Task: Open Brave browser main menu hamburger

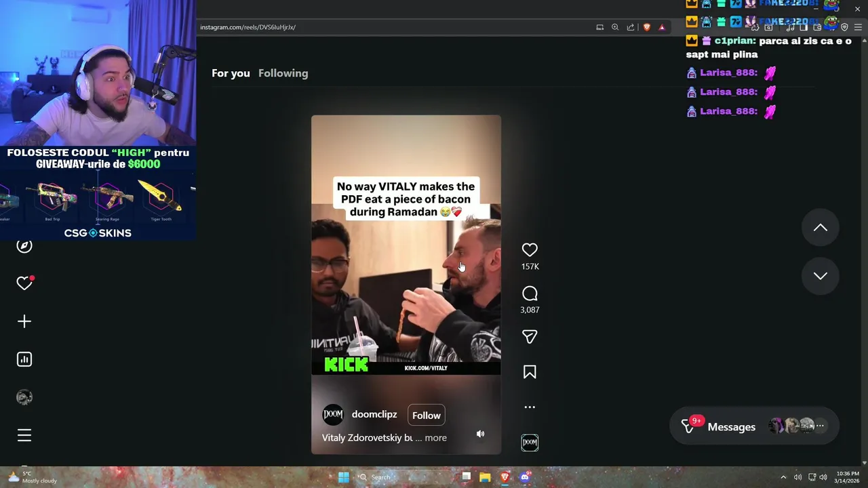Action: [858, 27]
